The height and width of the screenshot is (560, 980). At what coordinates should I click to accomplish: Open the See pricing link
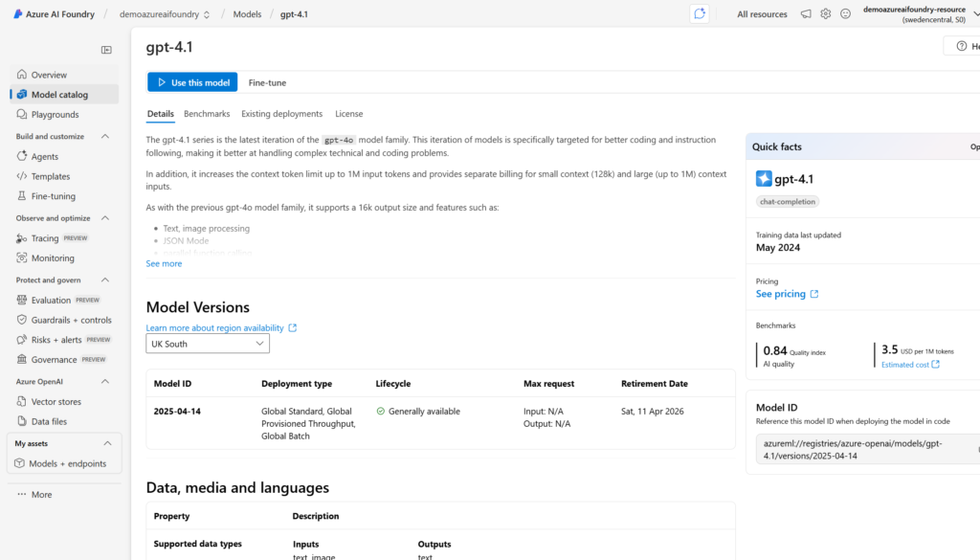(x=781, y=294)
